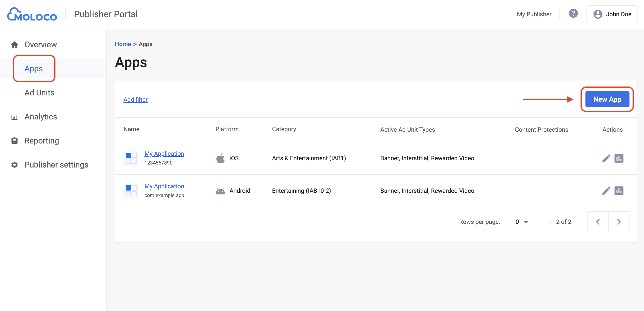Image resolution: width=644 pixels, height=311 pixels.
Task: Expand the rows per page dropdown
Action: 520,222
